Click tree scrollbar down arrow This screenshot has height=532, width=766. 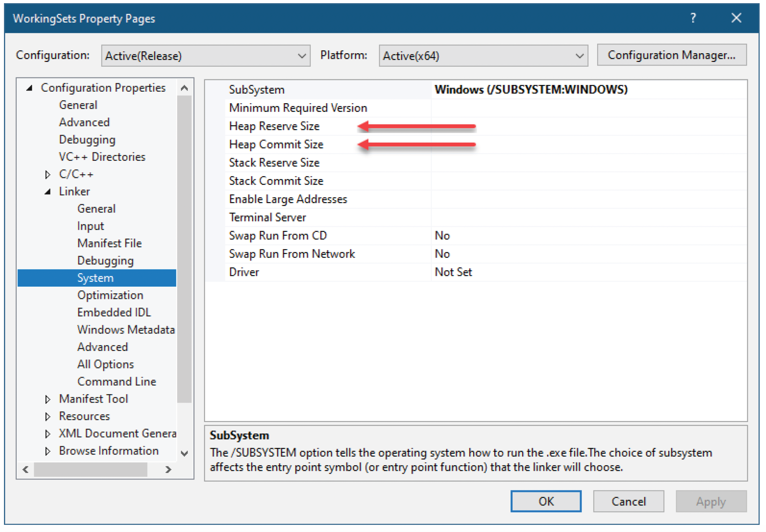pos(185,454)
